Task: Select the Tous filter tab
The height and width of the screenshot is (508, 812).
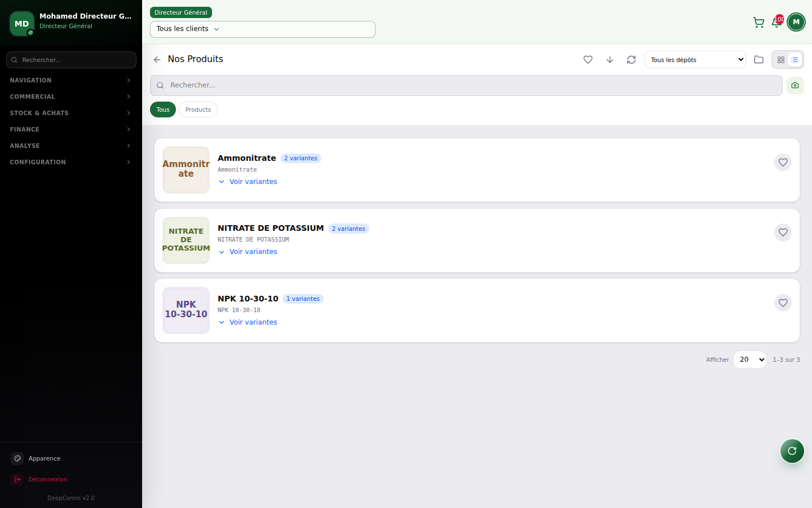Action: pyautogui.click(x=163, y=110)
